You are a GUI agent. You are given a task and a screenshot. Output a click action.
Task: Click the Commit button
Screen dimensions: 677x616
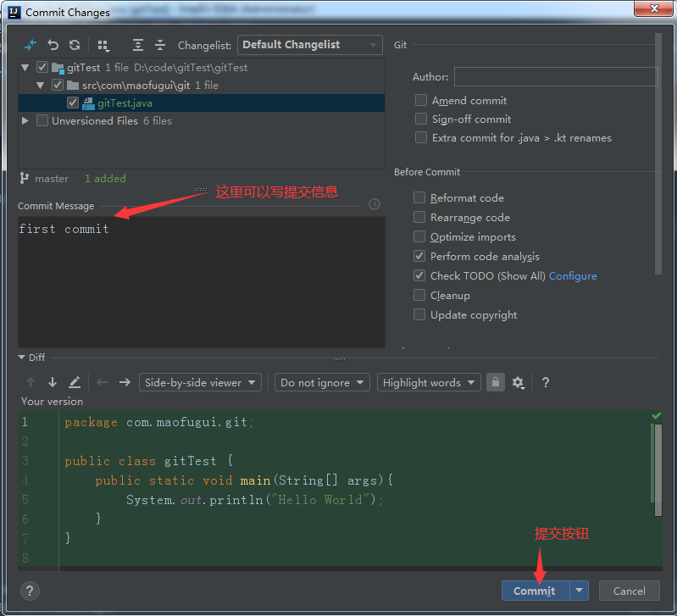coord(535,591)
